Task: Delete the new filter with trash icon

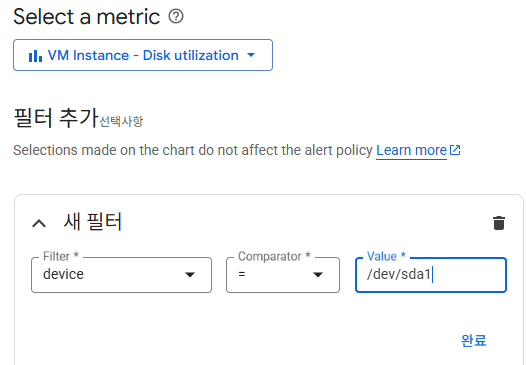Action: [x=499, y=223]
